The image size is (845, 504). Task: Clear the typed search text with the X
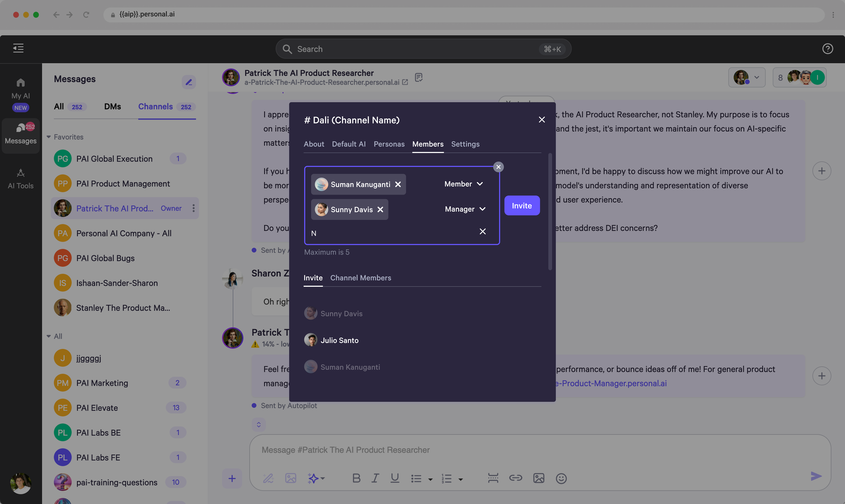pos(482,232)
